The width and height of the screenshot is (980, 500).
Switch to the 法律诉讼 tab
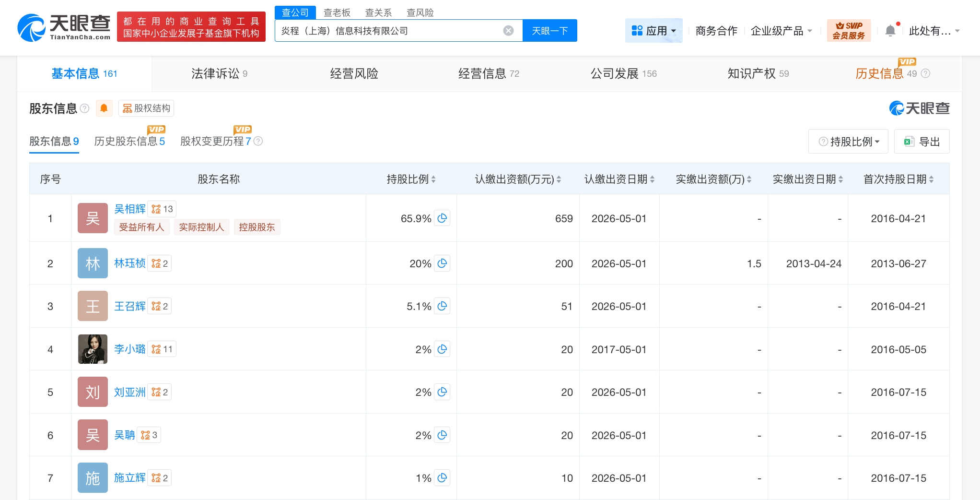(219, 73)
